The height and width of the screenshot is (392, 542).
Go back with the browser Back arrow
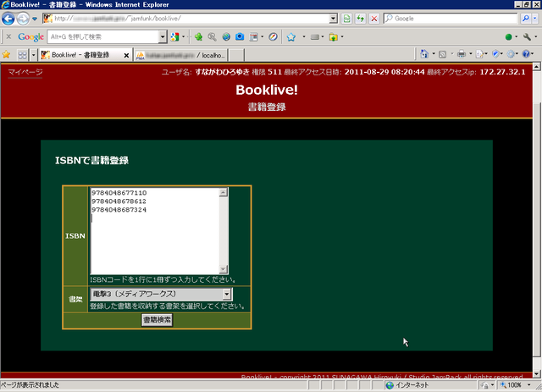8,19
